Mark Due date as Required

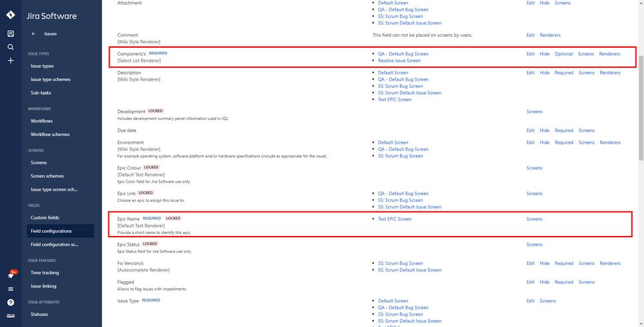564,131
